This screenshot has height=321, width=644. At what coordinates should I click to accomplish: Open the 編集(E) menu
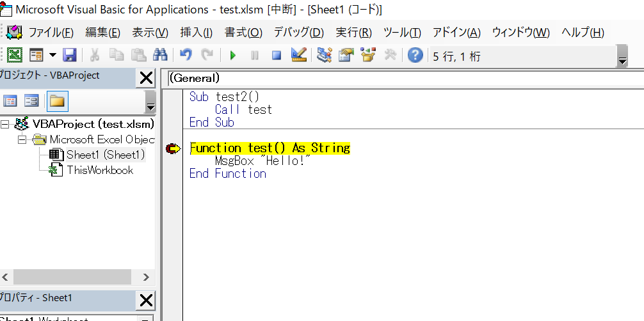[x=102, y=33]
